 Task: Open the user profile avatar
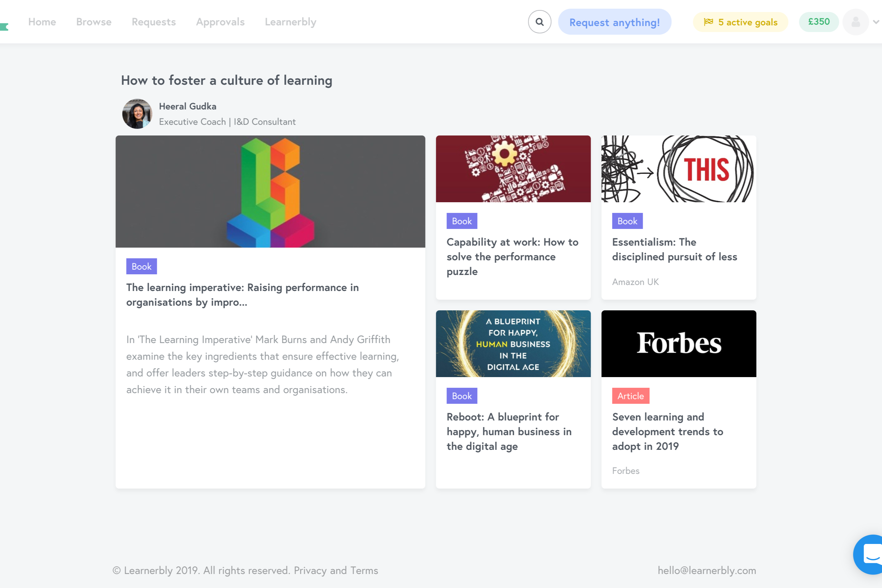click(855, 22)
